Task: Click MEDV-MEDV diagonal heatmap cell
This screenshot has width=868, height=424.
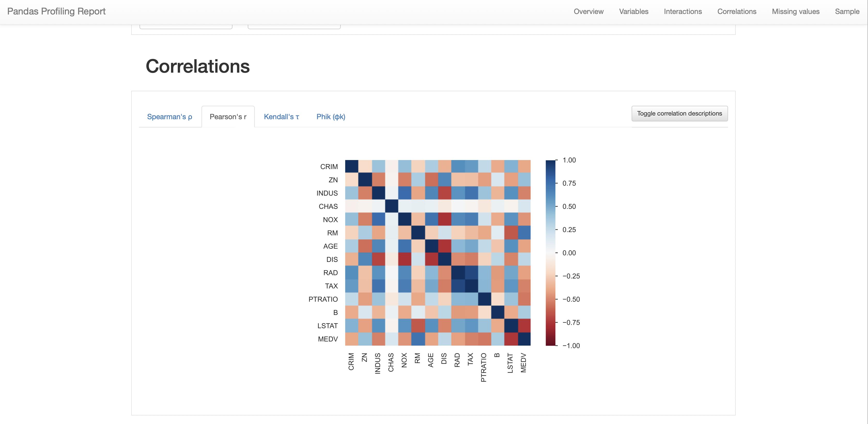Action: [524, 339]
